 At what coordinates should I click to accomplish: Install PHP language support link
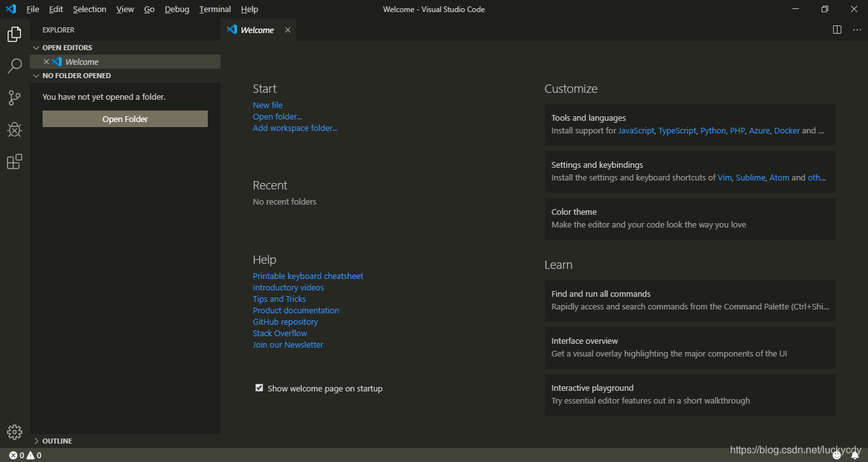737,131
